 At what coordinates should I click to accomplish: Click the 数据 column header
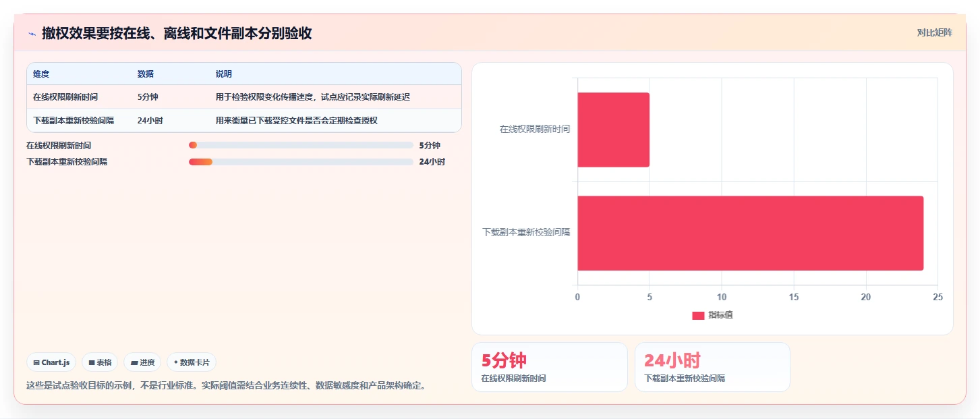(x=146, y=74)
